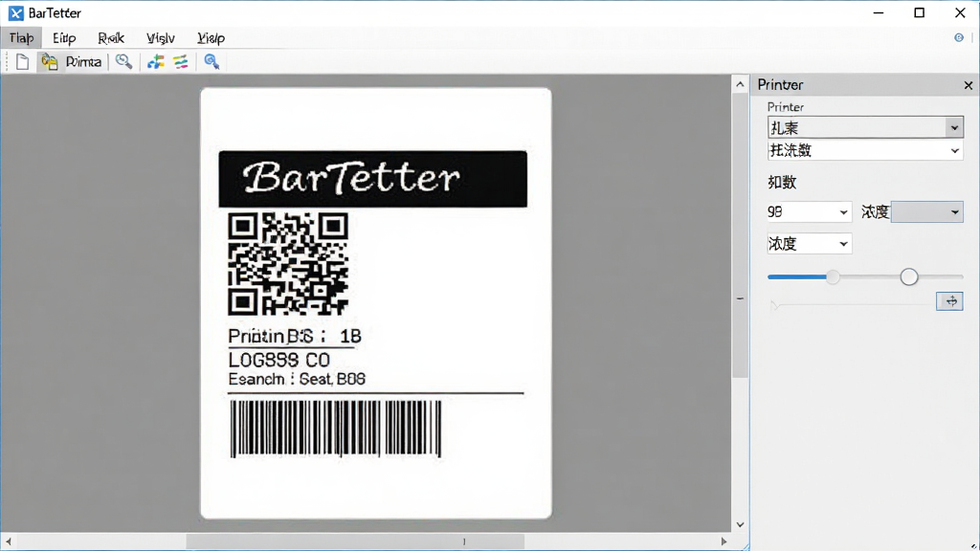Viewport: 980px width, 551px height.
Task: Click the vertical scrollbar down arrow
Action: point(740,525)
